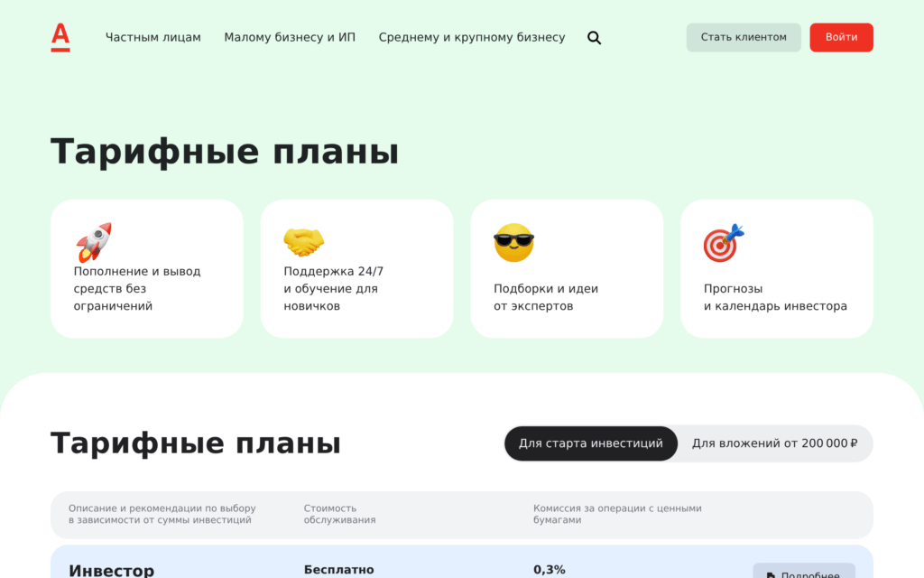Click Тарифные планы heading beside the tabs
Image resolution: width=924 pixels, height=578 pixels.
(196, 443)
